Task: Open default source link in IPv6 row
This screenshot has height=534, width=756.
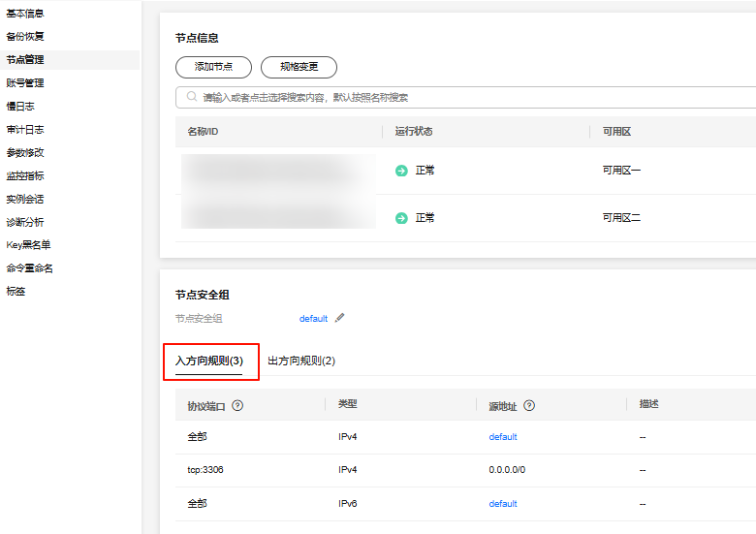Action: tap(503, 504)
